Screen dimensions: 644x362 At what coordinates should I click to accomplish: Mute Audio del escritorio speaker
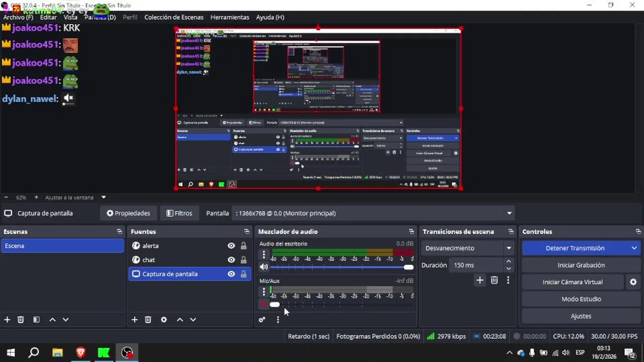tap(264, 267)
